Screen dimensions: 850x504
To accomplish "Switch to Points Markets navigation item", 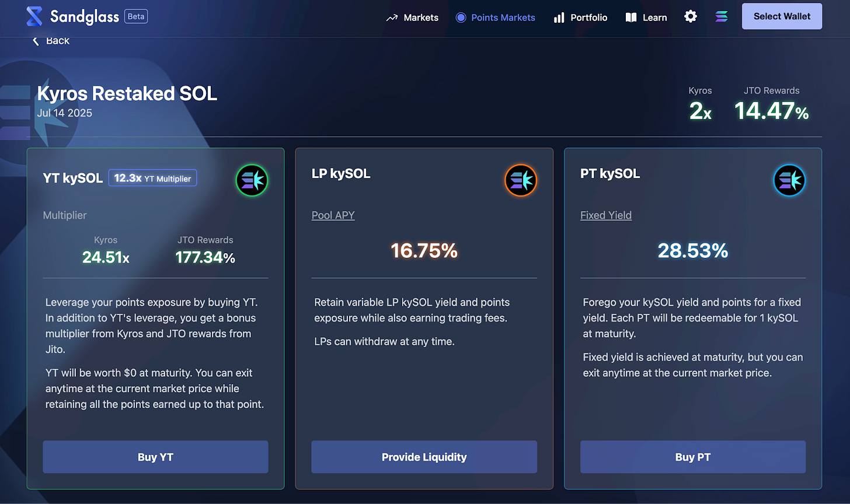I will point(495,17).
